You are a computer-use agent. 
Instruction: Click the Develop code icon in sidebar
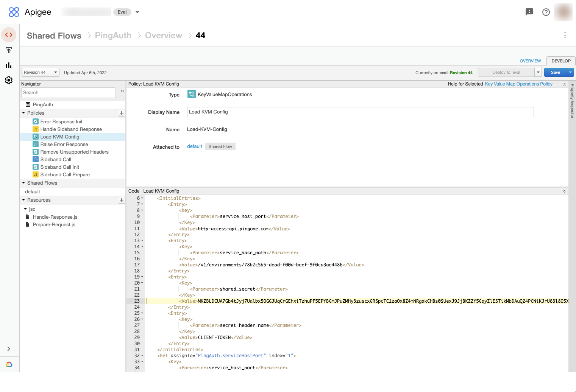[x=9, y=35]
